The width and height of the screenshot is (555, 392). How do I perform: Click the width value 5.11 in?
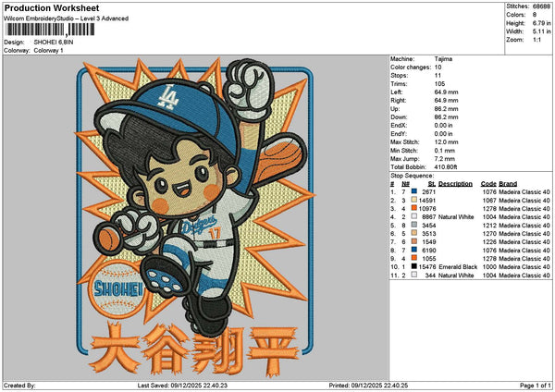541,31
